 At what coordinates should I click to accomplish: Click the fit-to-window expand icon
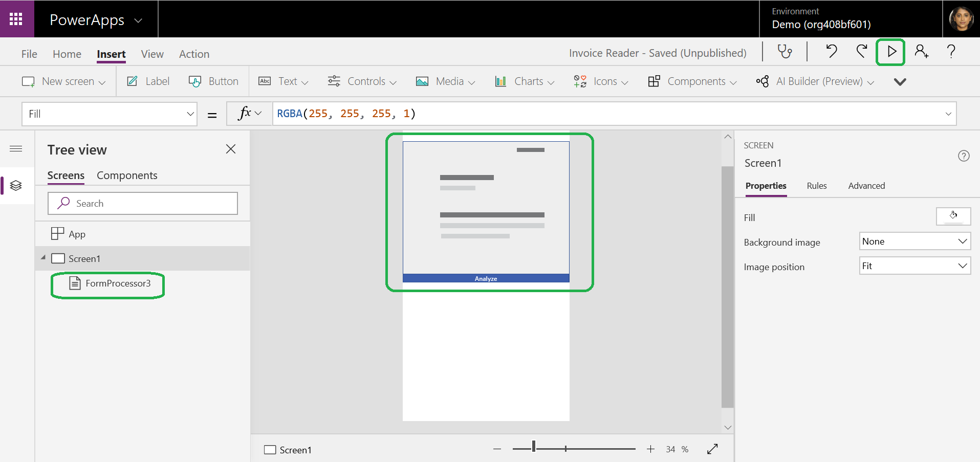712,449
